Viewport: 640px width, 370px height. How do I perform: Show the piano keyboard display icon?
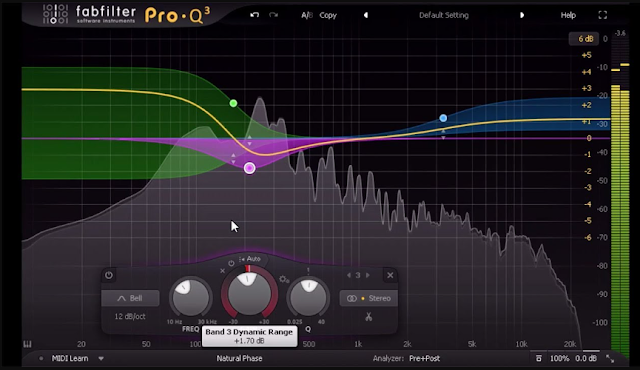coord(27,344)
